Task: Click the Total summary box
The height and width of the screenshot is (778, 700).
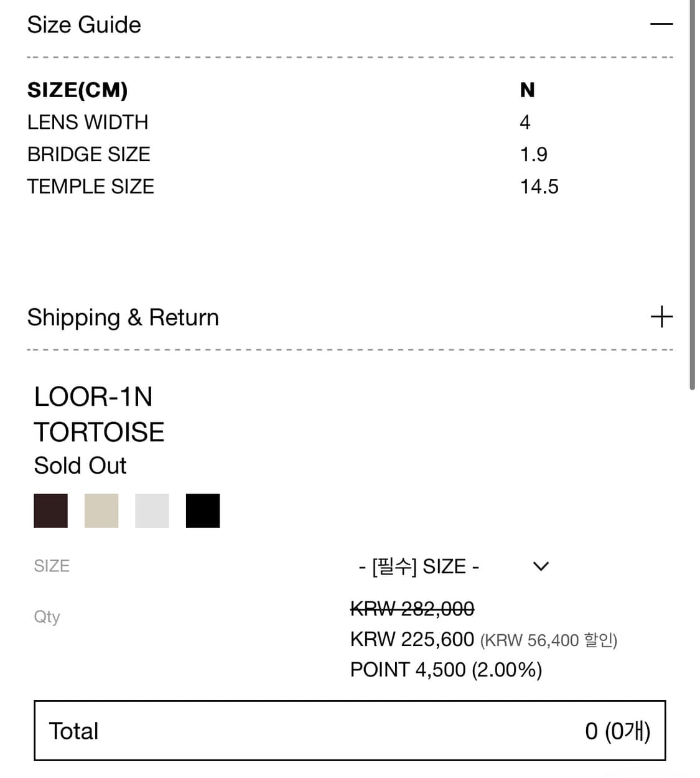Action: 350,731
